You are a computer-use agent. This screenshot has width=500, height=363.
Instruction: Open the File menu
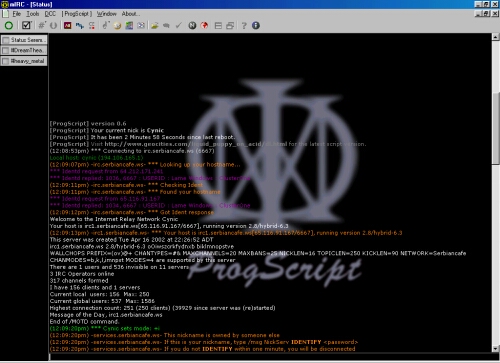pos(17,14)
